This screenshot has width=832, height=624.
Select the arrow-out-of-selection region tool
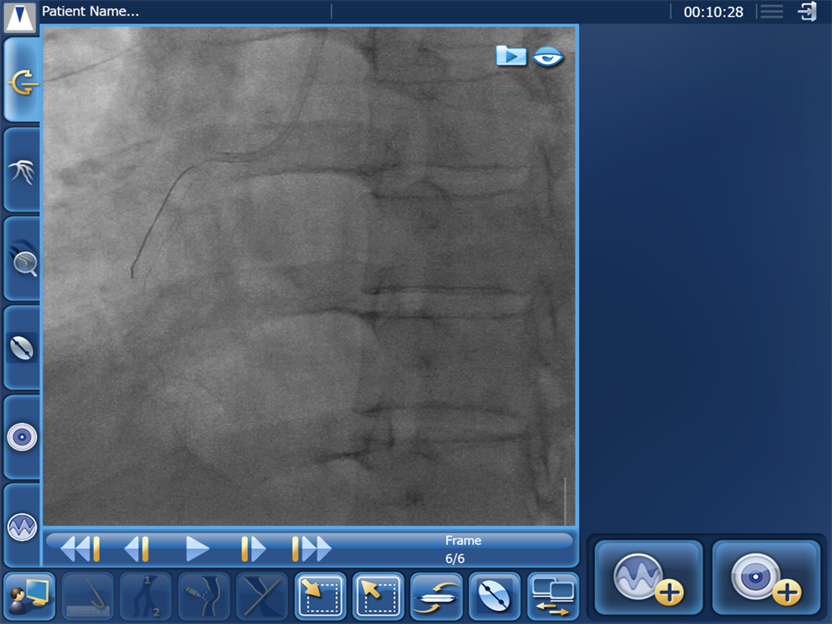[x=378, y=596]
